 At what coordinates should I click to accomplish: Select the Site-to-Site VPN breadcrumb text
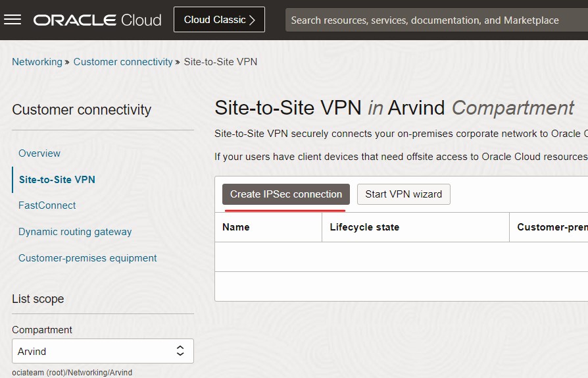(x=220, y=62)
